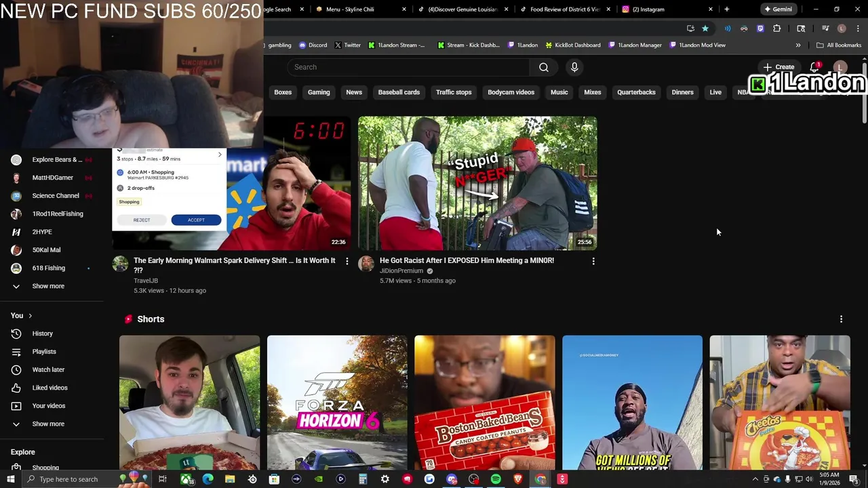Open Xbox app from the taskbar
The height and width of the screenshot is (488, 868).
[185, 479]
